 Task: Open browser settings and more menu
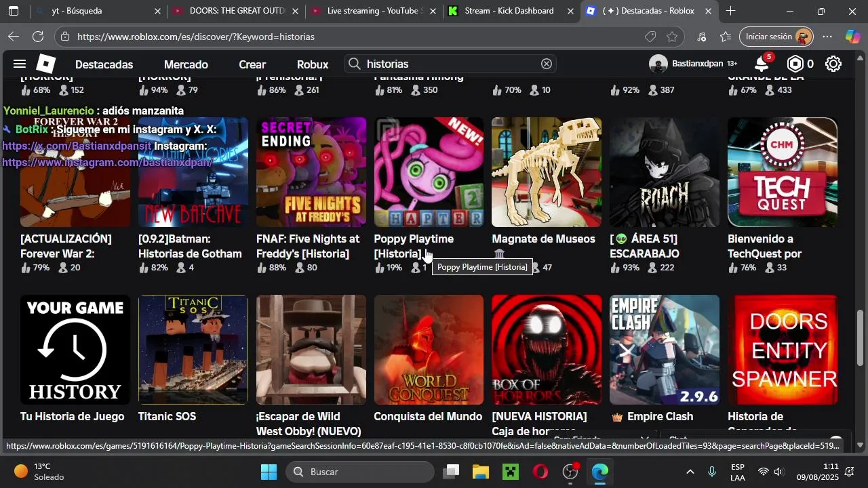(x=827, y=37)
